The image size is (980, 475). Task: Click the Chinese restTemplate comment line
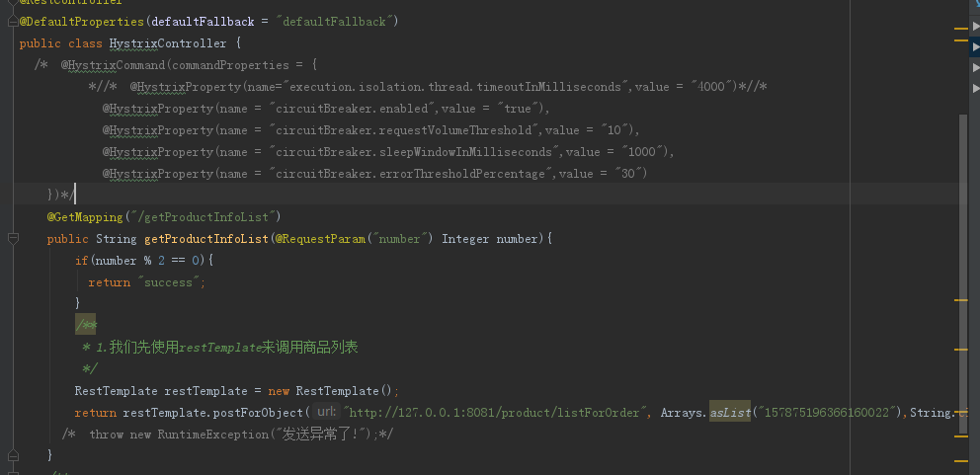219,348
